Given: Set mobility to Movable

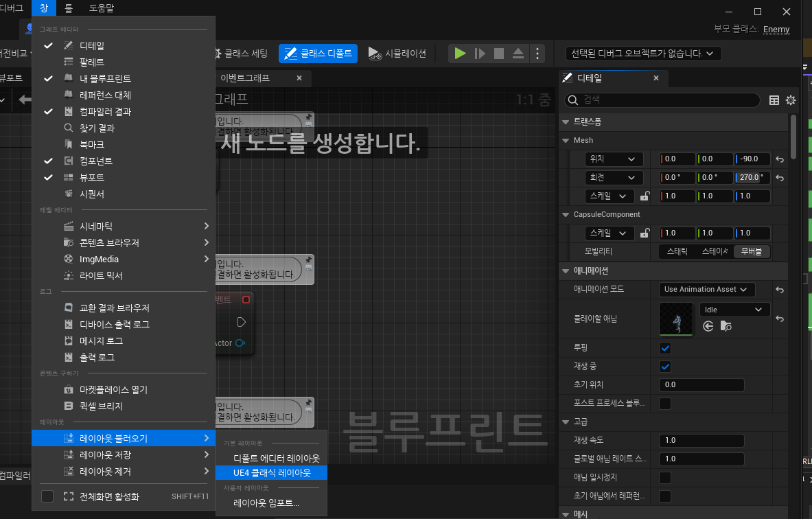Looking at the screenshot, I should click(x=752, y=251).
